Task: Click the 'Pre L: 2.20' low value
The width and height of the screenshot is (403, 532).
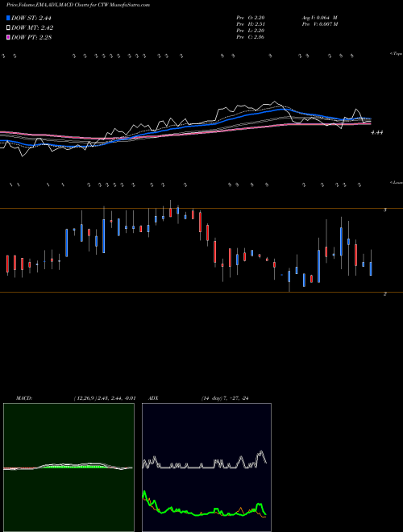Action: coord(251,31)
